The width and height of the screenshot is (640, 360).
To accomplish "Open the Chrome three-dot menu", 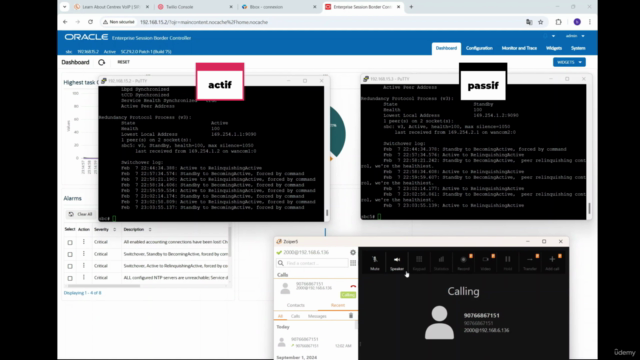I will (589, 22).
